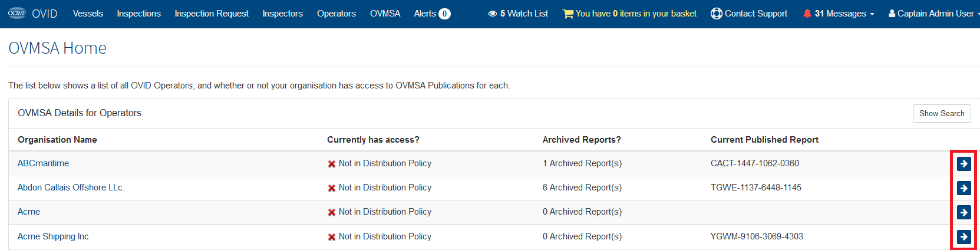Click the red X icon in Acme Shipping Inc row
The height and width of the screenshot is (250, 980).
332,237
